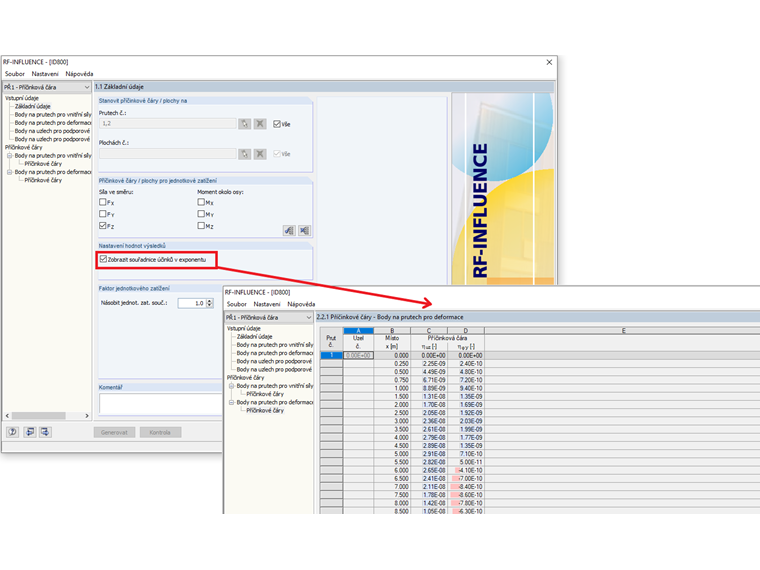Go to previous table with left arrow icon

(x=30, y=432)
